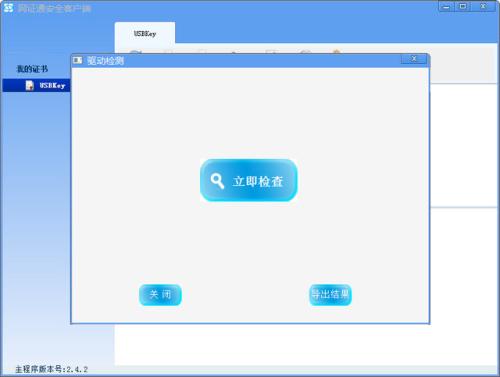Select USBKey item in the certificate sidebar
The image size is (500, 377).
36,85
